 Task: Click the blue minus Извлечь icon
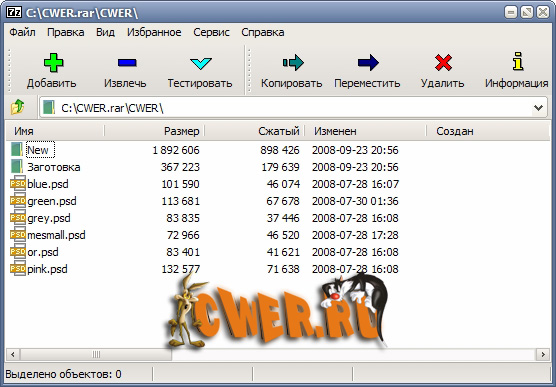pyautogui.click(x=127, y=63)
